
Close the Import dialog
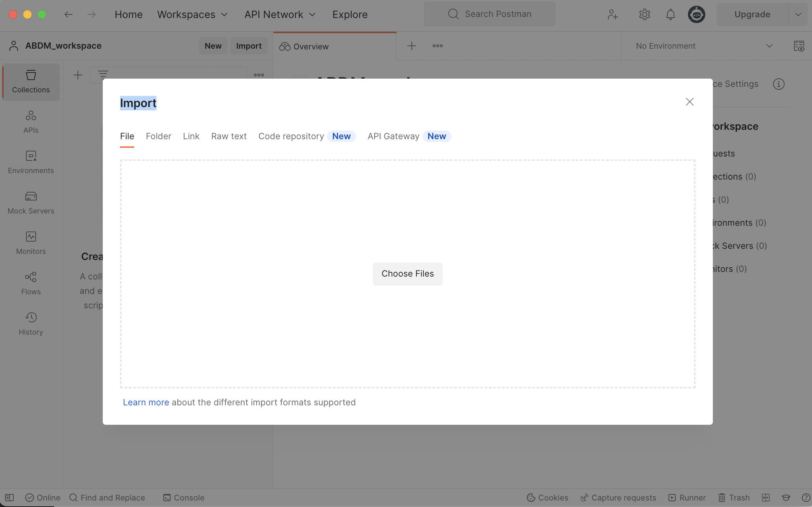689,102
